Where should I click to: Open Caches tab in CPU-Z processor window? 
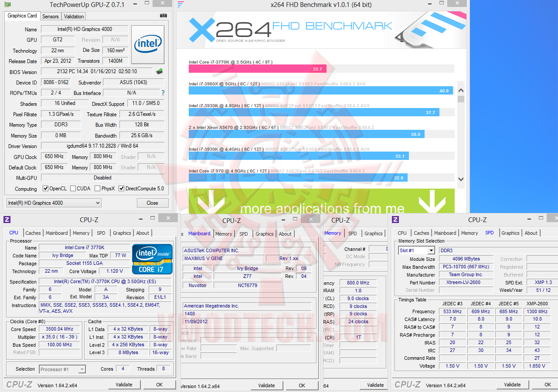coord(33,233)
